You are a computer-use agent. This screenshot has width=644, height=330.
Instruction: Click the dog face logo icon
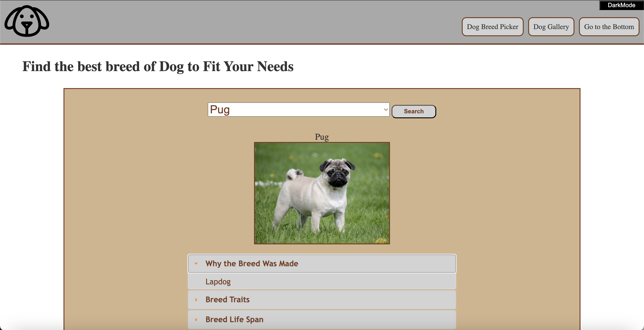click(27, 21)
